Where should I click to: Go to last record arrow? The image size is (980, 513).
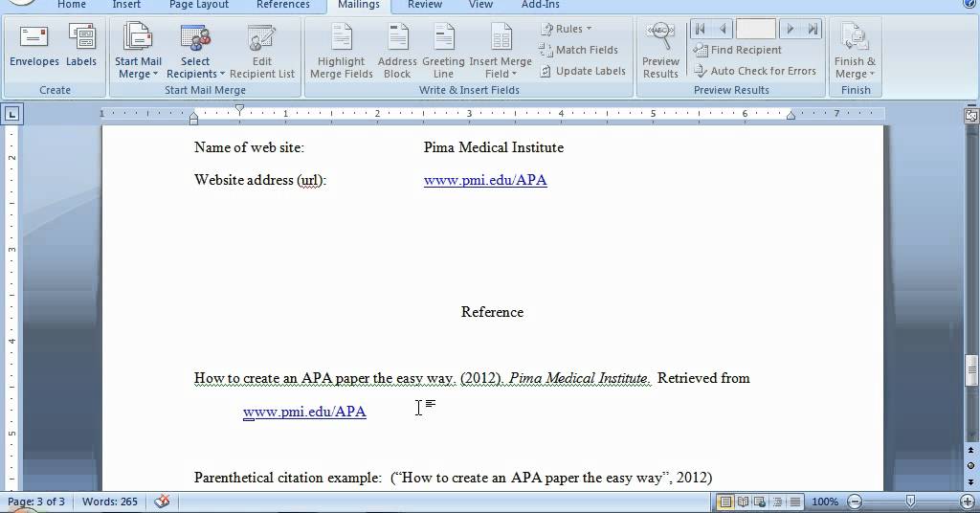pos(813,29)
